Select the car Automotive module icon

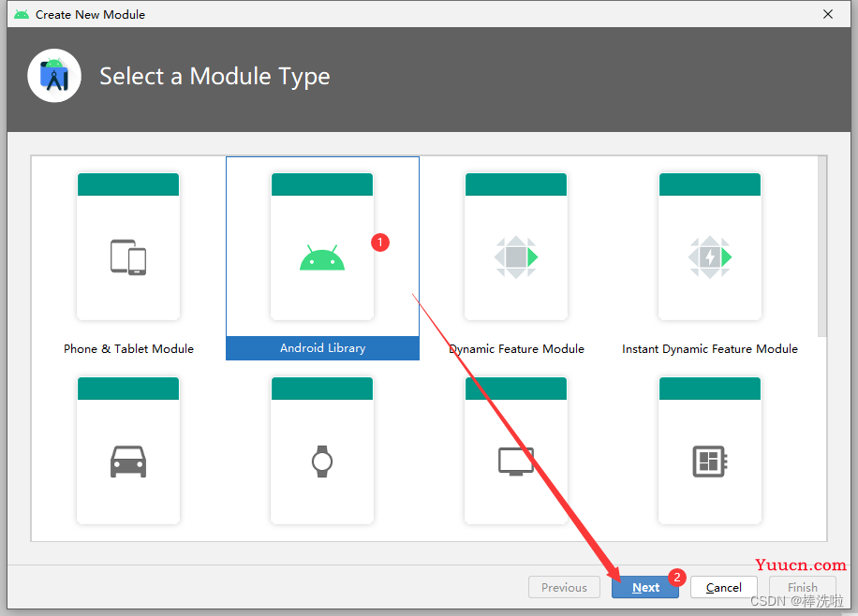coord(128,462)
